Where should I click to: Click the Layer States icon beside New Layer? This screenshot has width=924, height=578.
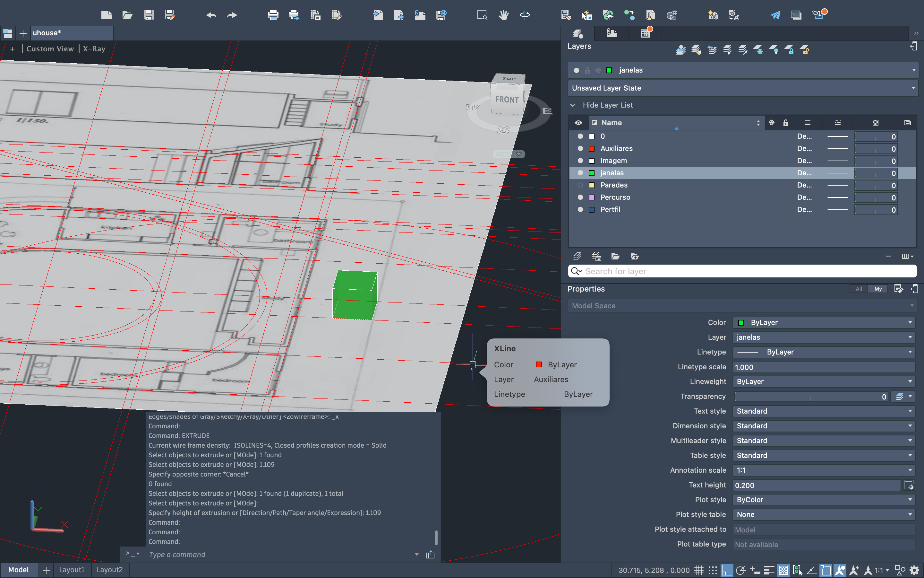click(596, 256)
